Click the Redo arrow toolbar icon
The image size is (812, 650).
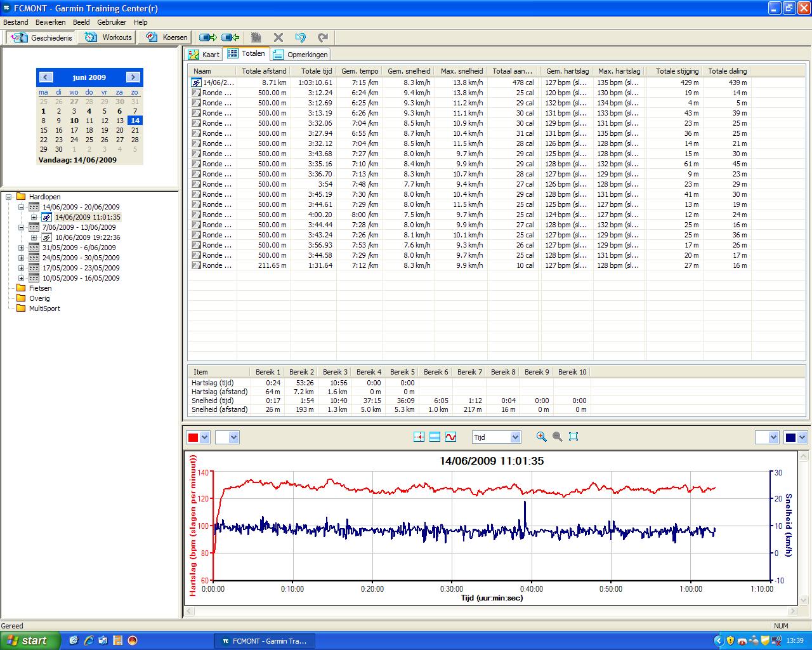point(323,37)
